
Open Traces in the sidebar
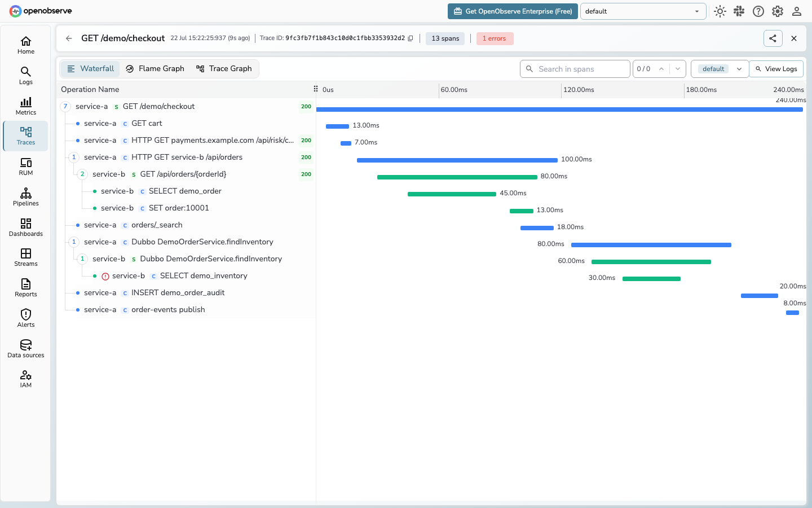[26, 136]
